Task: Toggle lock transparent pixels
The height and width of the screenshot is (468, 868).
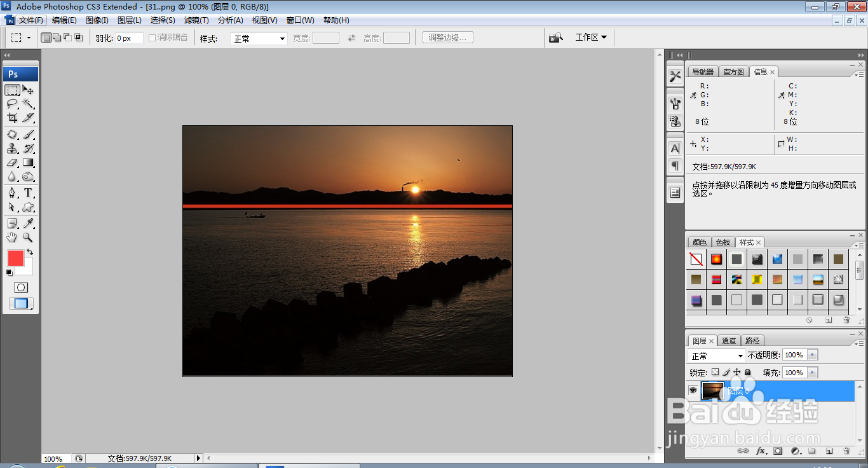Action: [715, 372]
